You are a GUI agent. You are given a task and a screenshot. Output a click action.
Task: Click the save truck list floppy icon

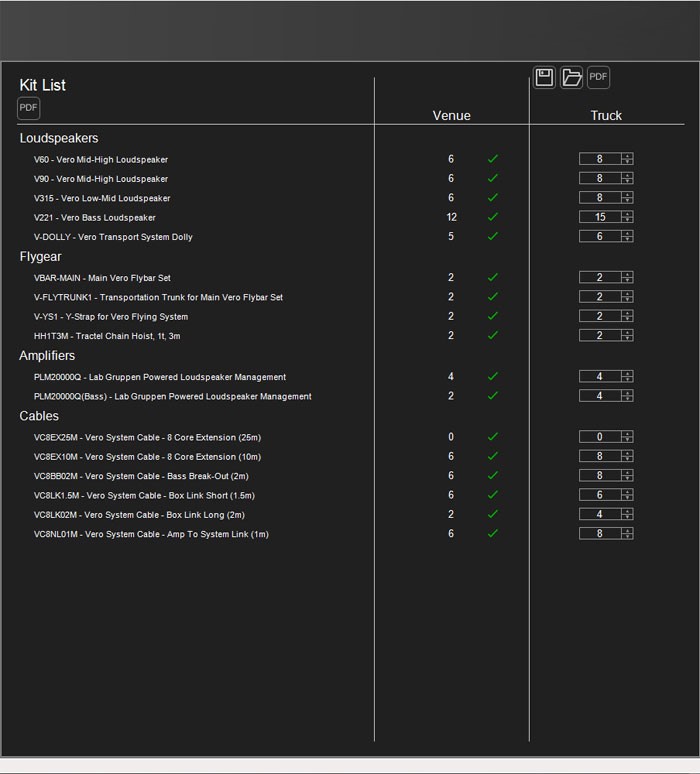pyautogui.click(x=544, y=78)
